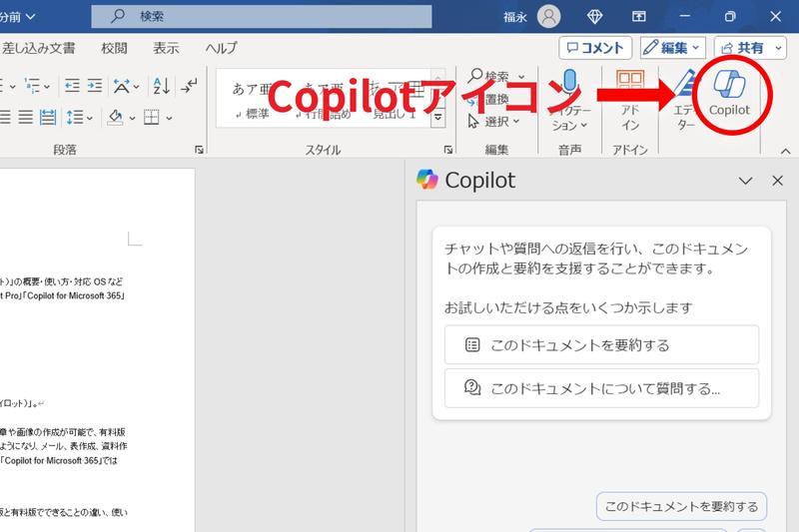Click the 検索 search box in title bar
Image resolution: width=799 pixels, height=532 pixels.
(262, 16)
